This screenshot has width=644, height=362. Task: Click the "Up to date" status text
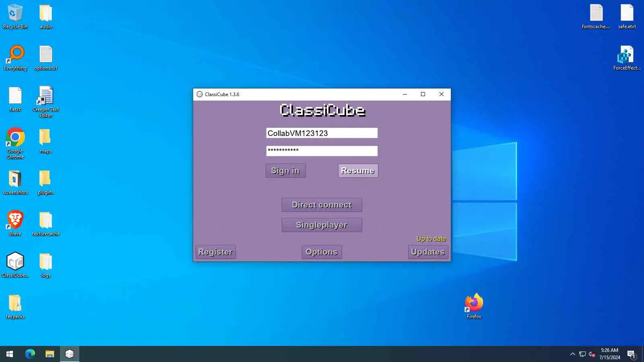point(431,239)
